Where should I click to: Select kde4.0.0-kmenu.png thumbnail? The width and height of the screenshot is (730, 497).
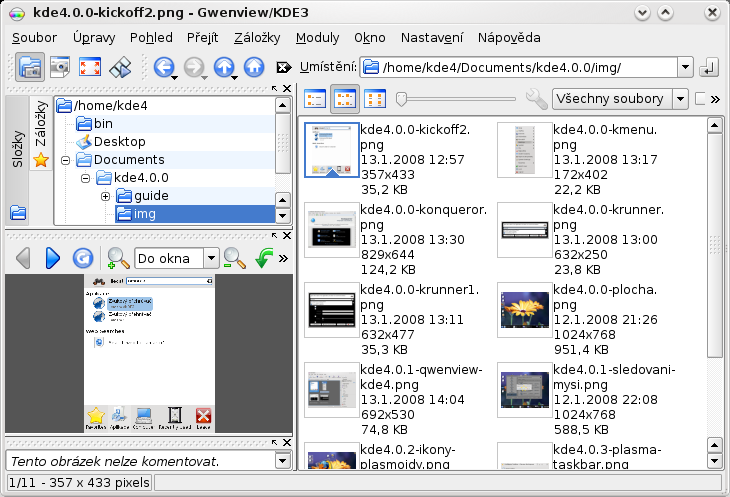pyautogui.click(x=524, y=150)
